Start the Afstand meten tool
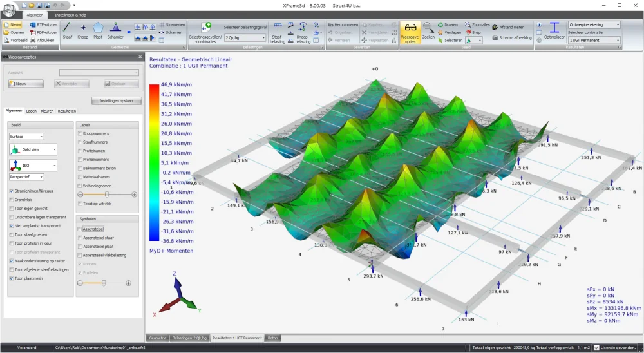Image resolution: width=644 pixels, height=353 pixels. (509, 27)
